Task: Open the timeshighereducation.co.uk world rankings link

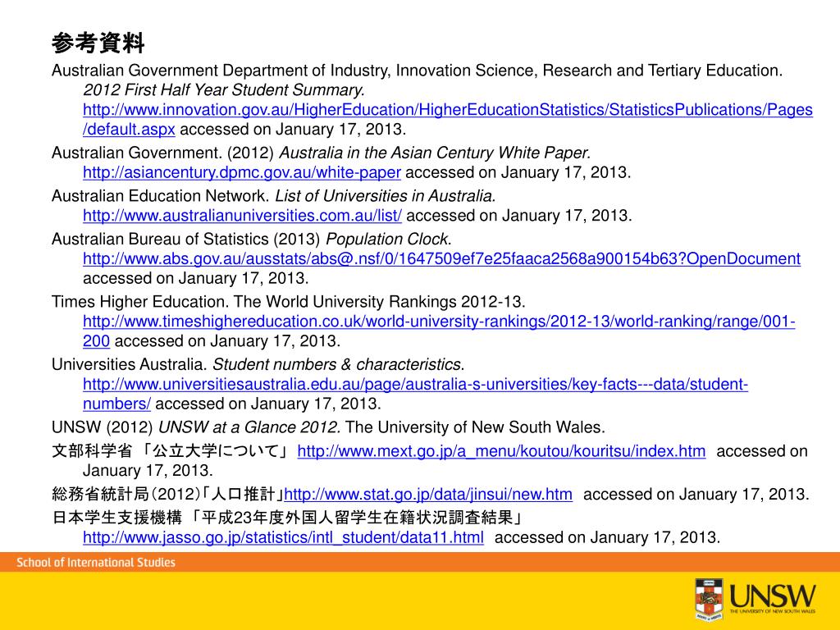Action: [x=440, y=322]
